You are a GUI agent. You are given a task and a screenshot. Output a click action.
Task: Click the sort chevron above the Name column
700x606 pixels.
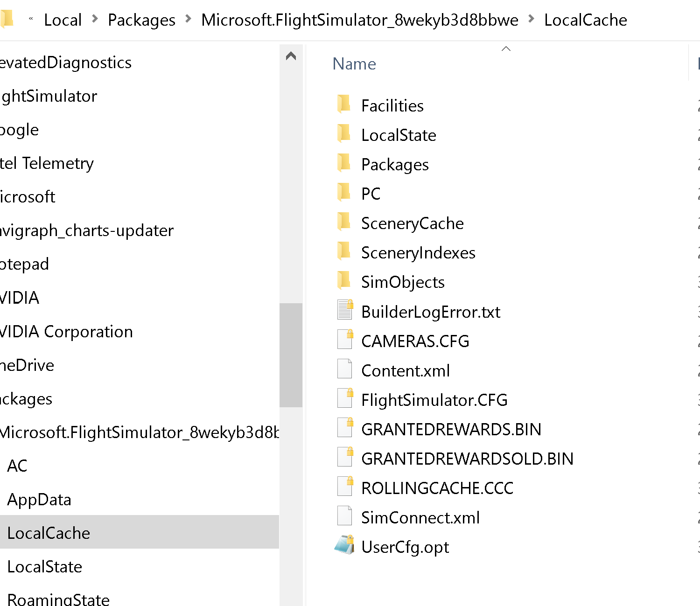click(506, 48)
